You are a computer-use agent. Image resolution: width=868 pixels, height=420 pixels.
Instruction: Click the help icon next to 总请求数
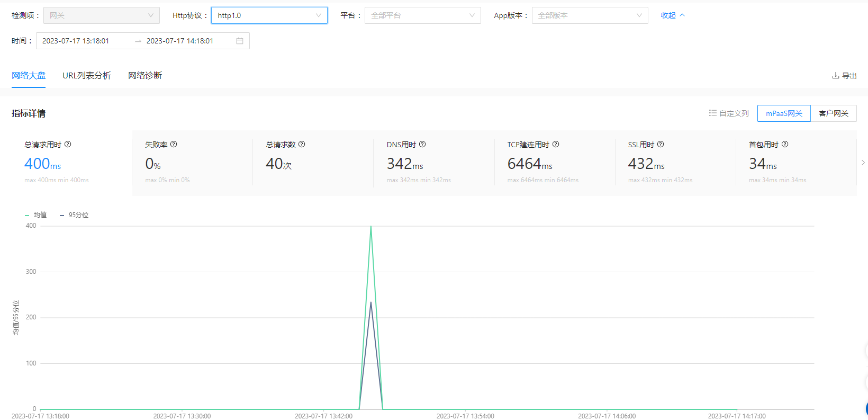point(302,144)
